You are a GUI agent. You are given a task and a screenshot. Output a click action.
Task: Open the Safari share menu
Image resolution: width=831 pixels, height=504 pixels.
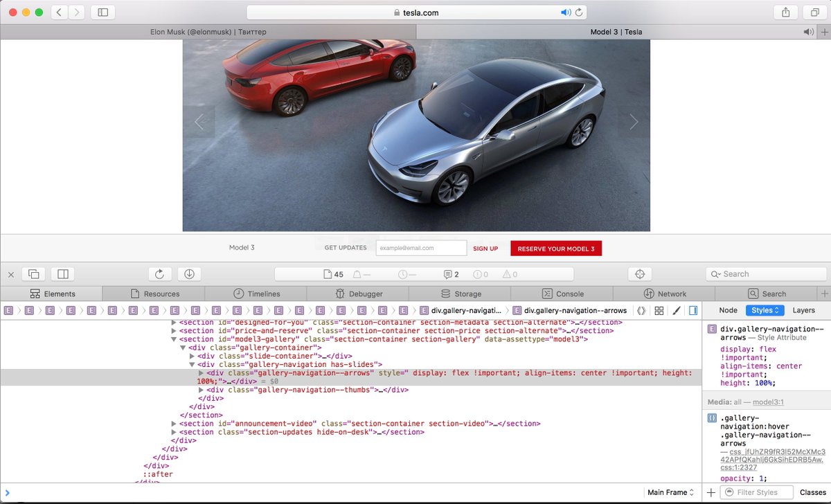click(786, 12)
